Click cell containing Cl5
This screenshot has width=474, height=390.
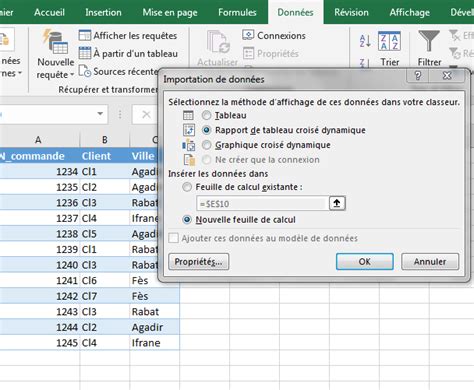105,234
